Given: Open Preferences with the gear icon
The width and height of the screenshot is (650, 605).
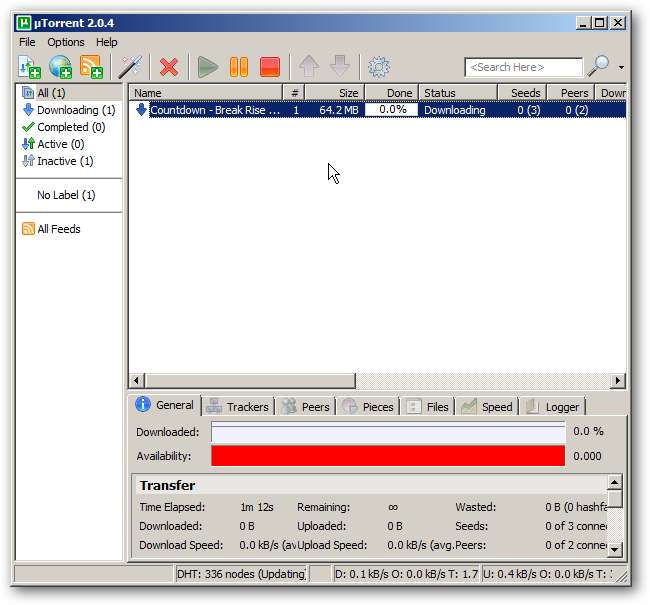Looking at the screenshot, I should click(x=378, y=67).
